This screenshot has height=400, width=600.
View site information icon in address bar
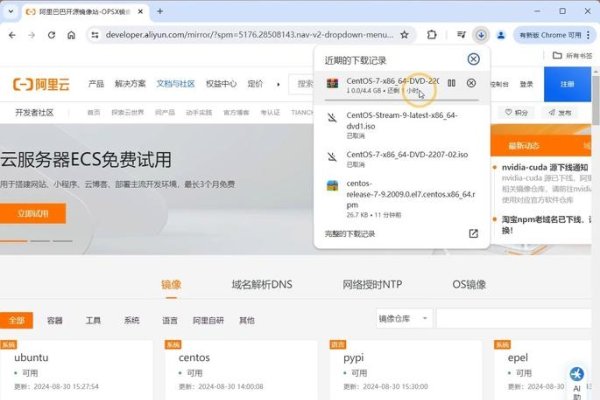coord(95,35)
